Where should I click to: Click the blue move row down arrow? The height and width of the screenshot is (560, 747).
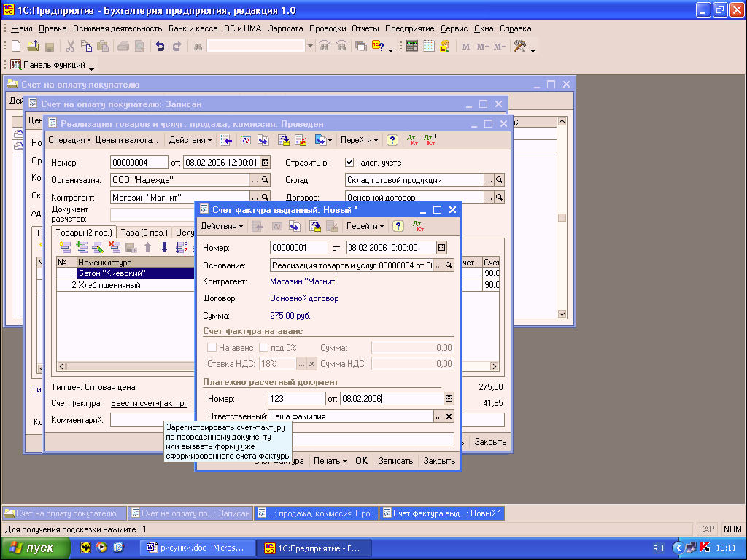click(x=164, y=247)
